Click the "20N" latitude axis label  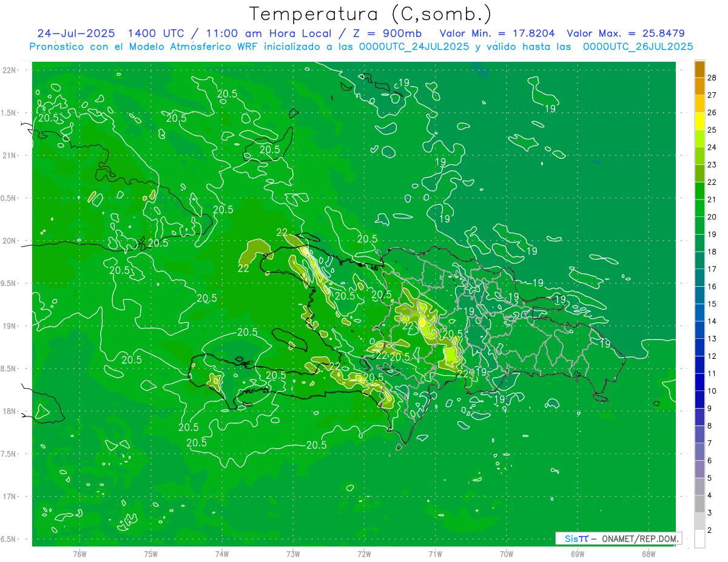(x=9, y=241)
